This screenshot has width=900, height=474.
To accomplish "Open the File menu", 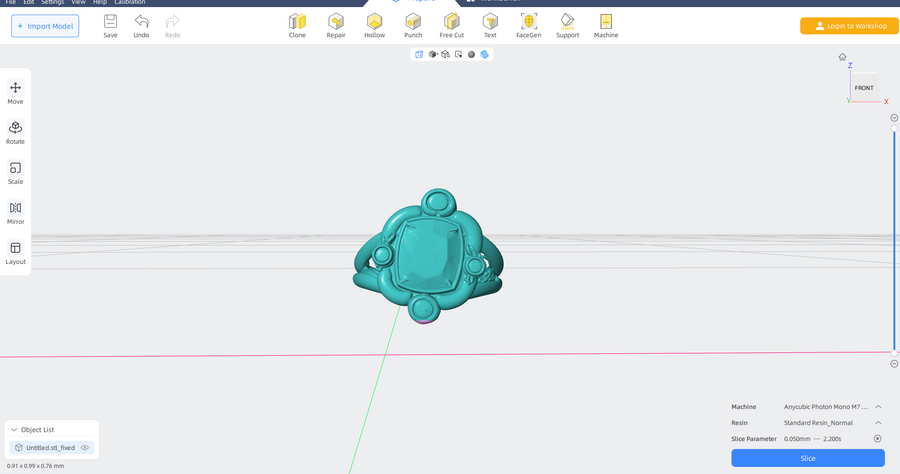I will pyautogui.click(x=10, y=2).
